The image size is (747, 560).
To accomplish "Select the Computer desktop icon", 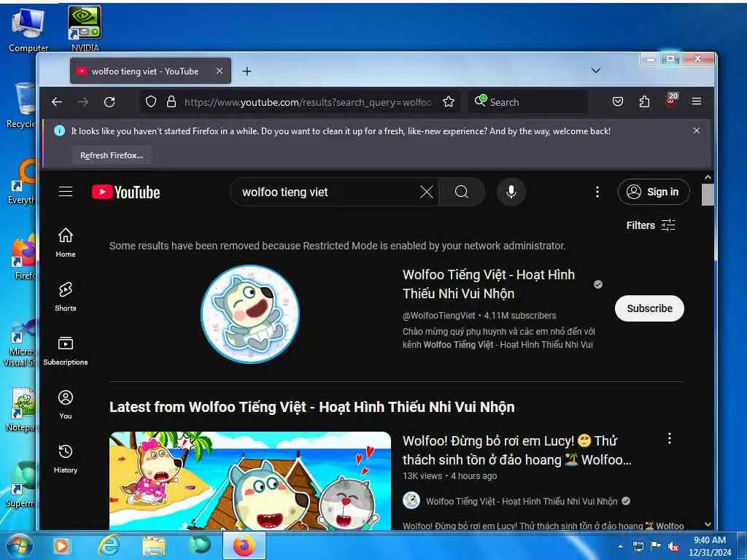I will [x=28, y=31].
